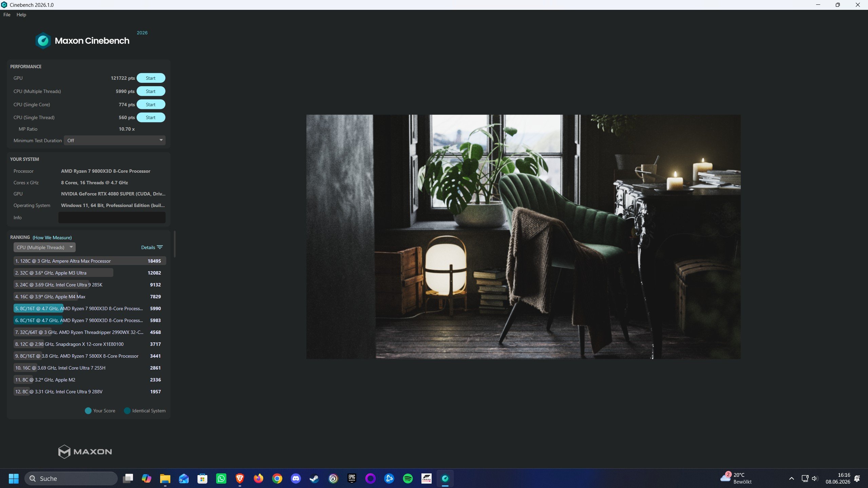868x488 pixels.
Task: Click the rendered room scene preview image
Action: pos(523,237)
